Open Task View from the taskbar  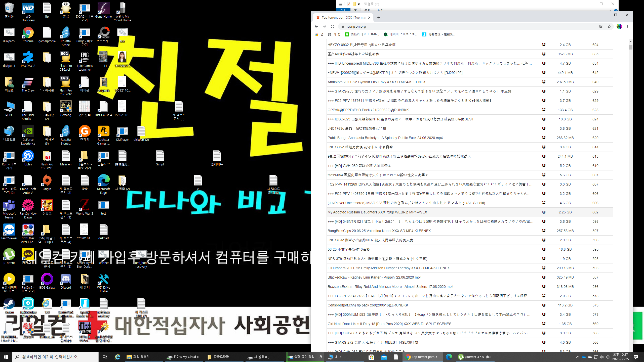click(x=105, y=357)
